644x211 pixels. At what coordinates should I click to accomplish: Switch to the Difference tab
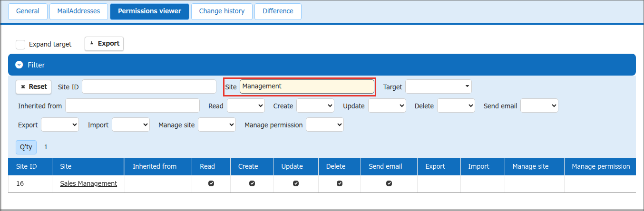coord(278,11)
